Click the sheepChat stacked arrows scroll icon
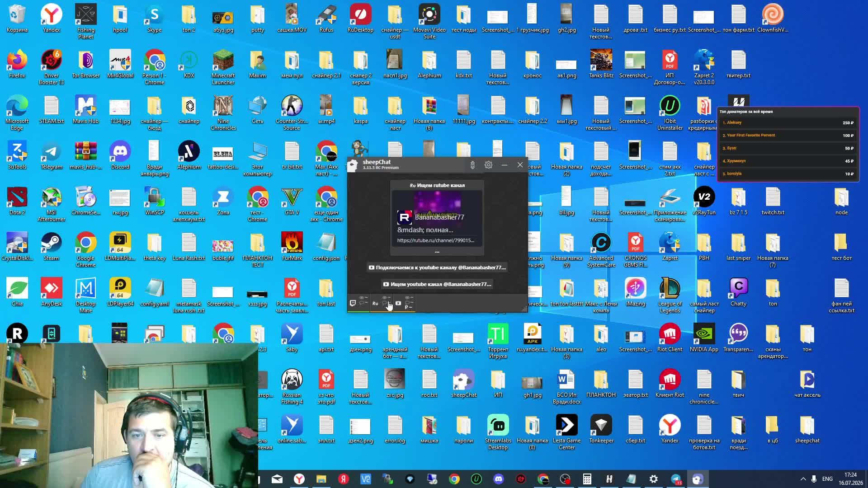The image size is (868, 488). pyautogui.click(x=472, y=165)
